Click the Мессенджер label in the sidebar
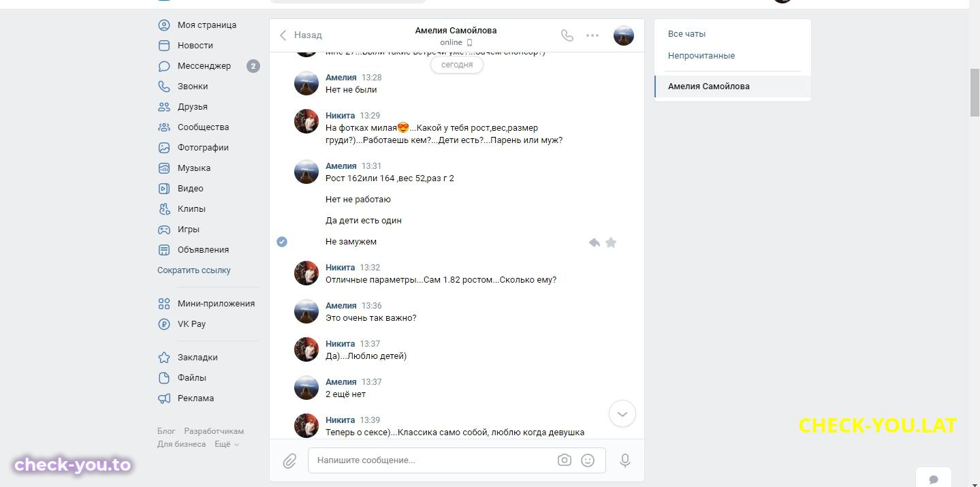The width and height of the screenshot is (980, 487). pos(204,66)
